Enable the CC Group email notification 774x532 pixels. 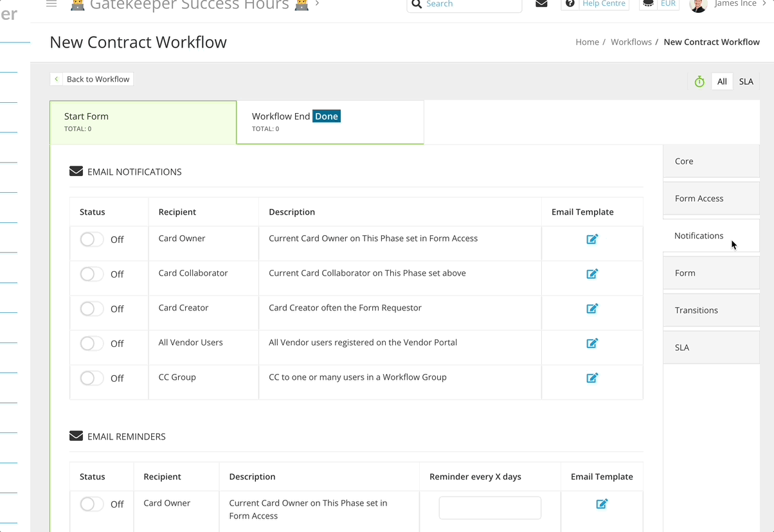click(x=91, y=377)
